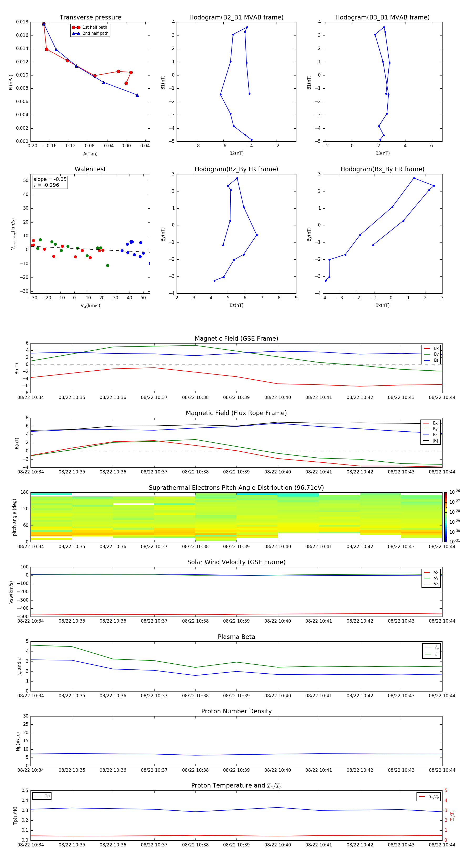Click "Solar Wind Velocity (GSE Frame)" title
Viewport: 473px width, 868px height.
point(236,562)
